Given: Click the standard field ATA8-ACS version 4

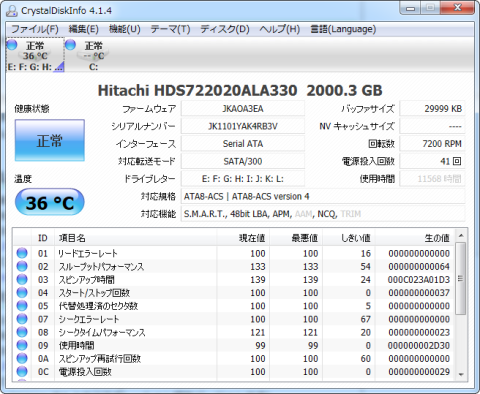Looking at the screenshot, I should point(323,196).
